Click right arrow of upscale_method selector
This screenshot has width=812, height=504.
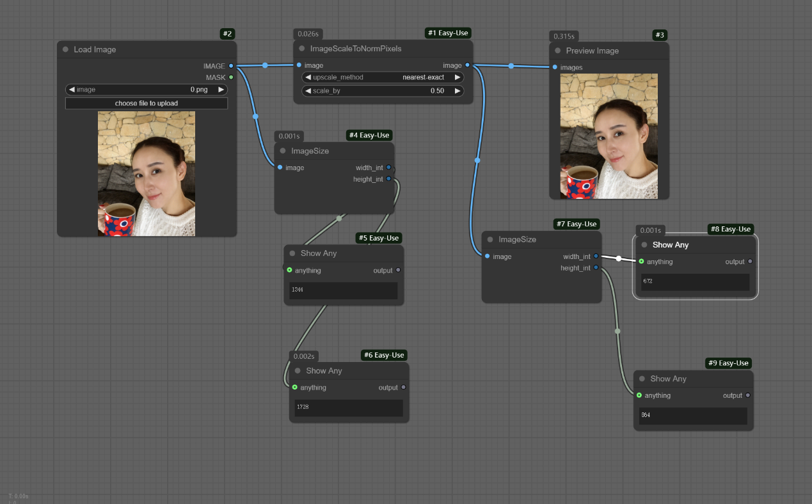point(457,77)
